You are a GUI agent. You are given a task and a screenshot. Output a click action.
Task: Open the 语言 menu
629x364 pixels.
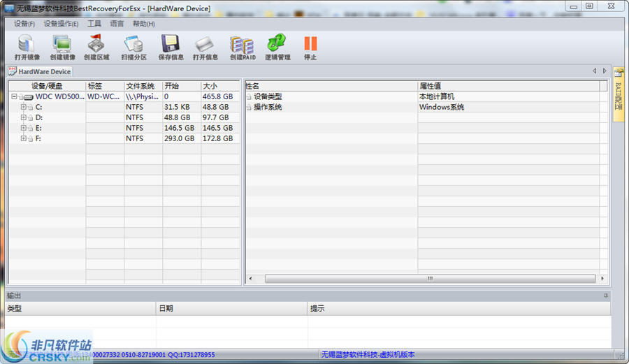117,24
